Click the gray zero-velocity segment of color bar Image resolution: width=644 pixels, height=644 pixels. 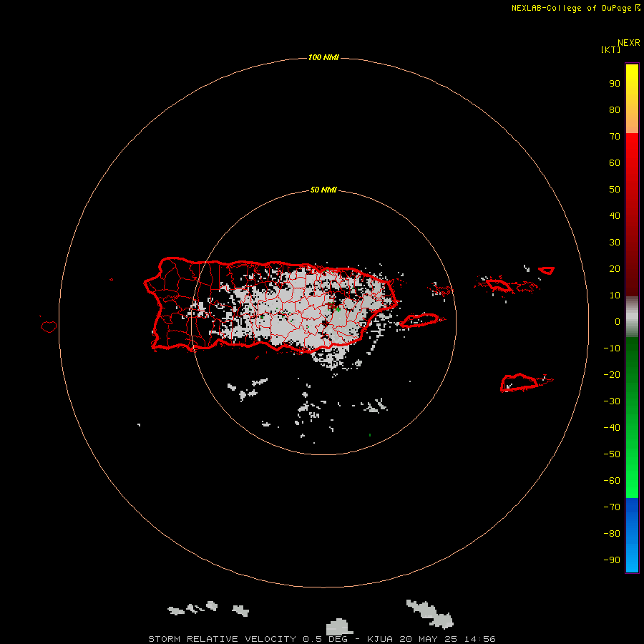(x=632, y=317)
